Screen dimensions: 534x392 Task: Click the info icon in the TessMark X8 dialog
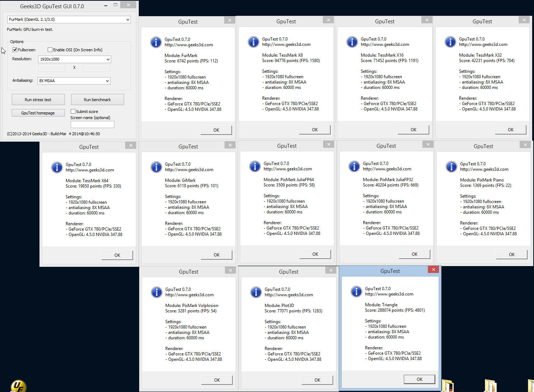click(x=254, y=42)
